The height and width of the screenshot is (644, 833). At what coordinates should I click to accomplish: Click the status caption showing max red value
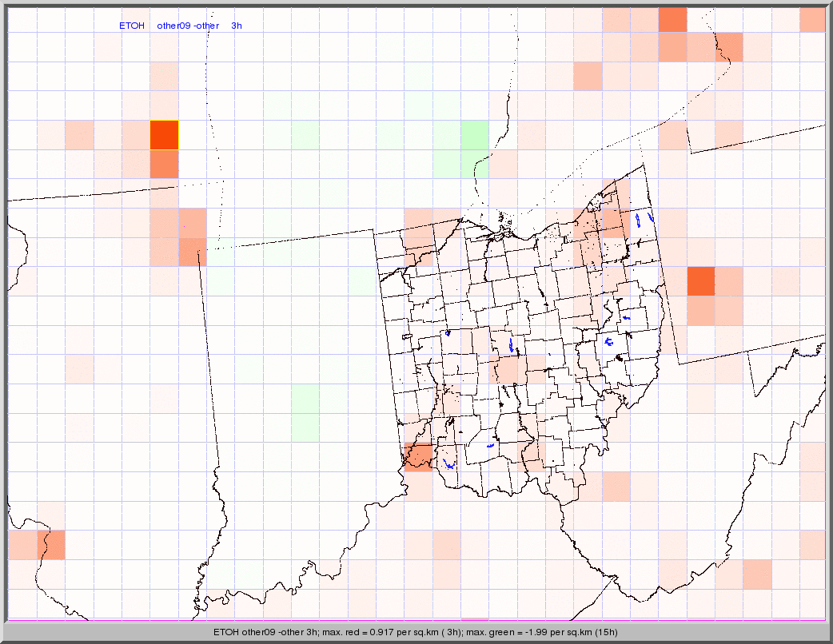416,632
